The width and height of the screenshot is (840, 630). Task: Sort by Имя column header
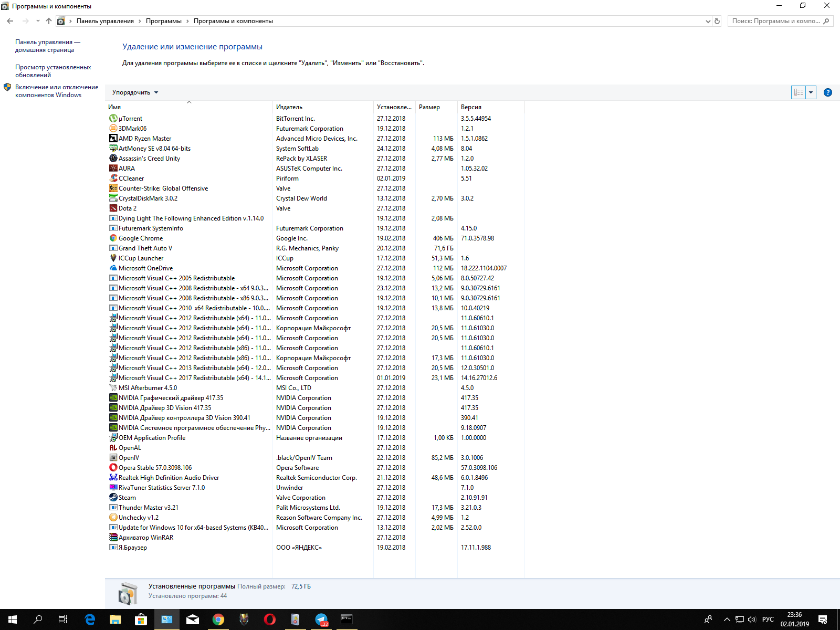click(190, 107)
